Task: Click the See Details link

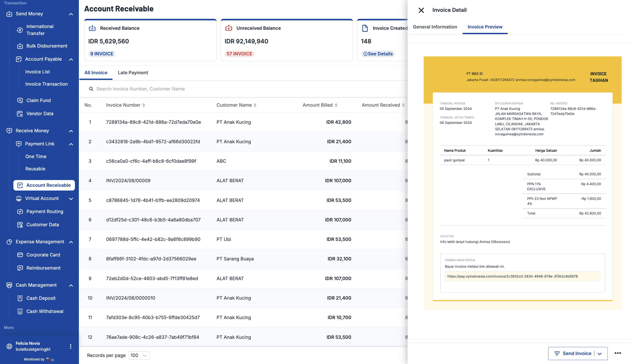Action: pyautogui.click(x=378, y=54)
